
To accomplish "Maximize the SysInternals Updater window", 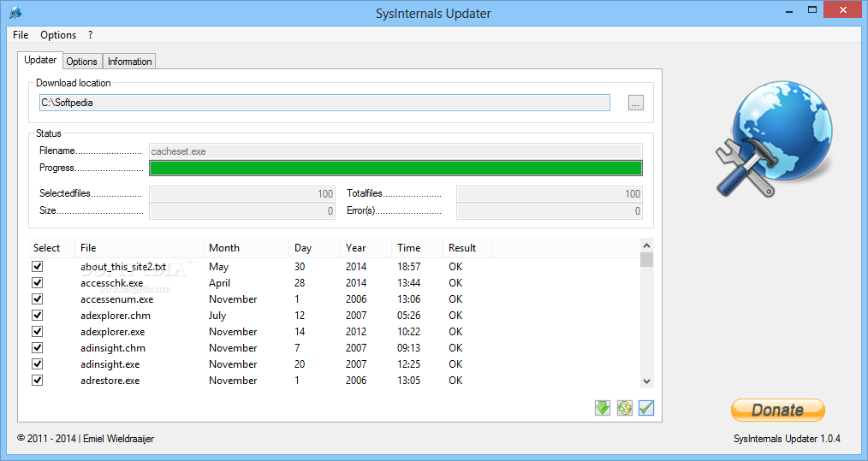I will (x=812, y=9).
